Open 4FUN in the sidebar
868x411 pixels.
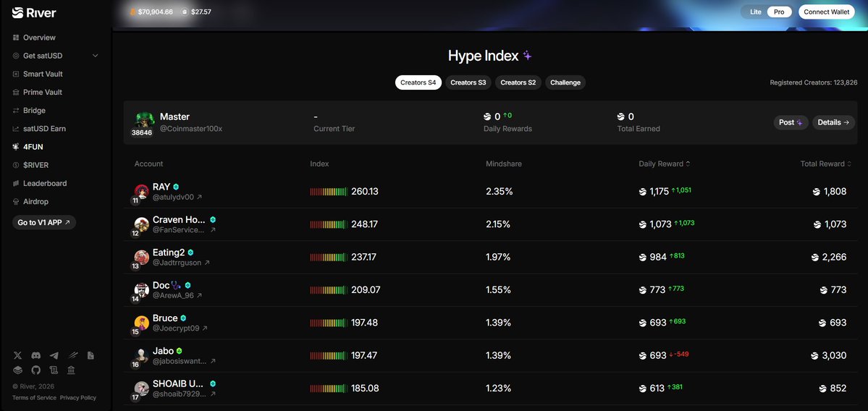pyautogui.click(x=28, y=147)
